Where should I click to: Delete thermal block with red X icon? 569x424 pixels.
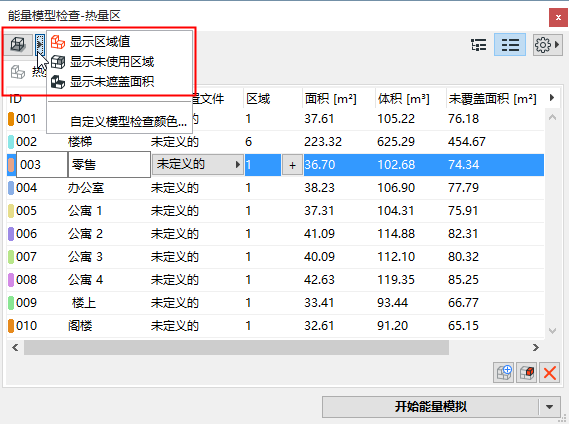[549, 372]
